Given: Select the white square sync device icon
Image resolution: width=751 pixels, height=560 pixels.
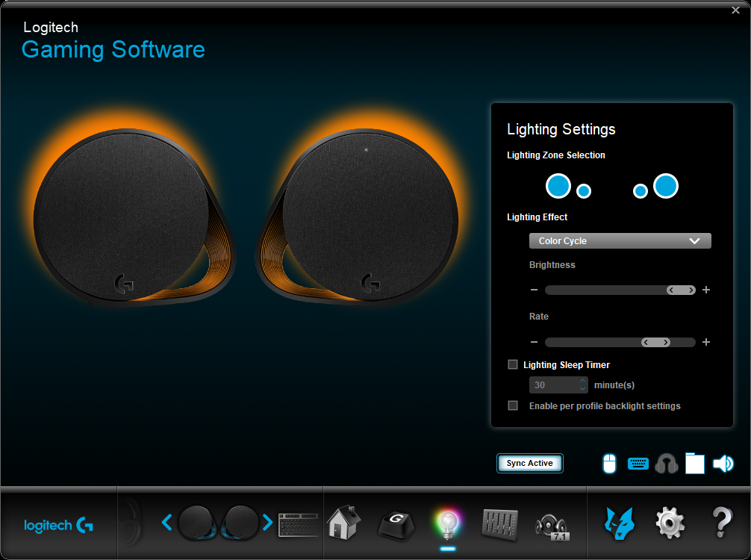Looking at the screenshot, I should [x=694, y=463].
